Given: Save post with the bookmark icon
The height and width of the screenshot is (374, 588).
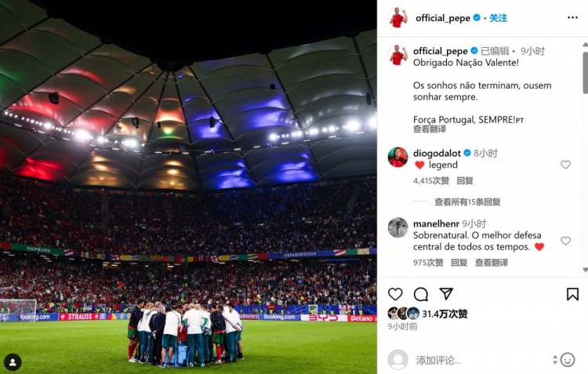Looking at the screenshot, I should click(572, 294).
